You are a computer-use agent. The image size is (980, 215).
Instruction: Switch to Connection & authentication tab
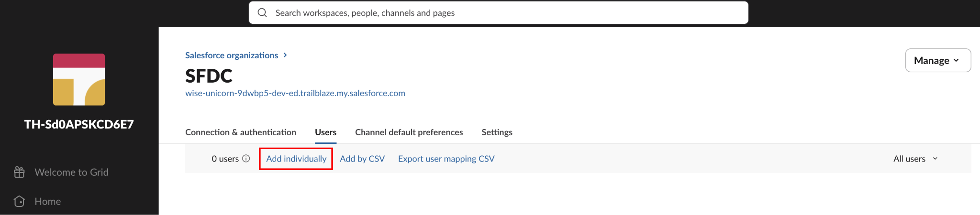pos(241,132)
